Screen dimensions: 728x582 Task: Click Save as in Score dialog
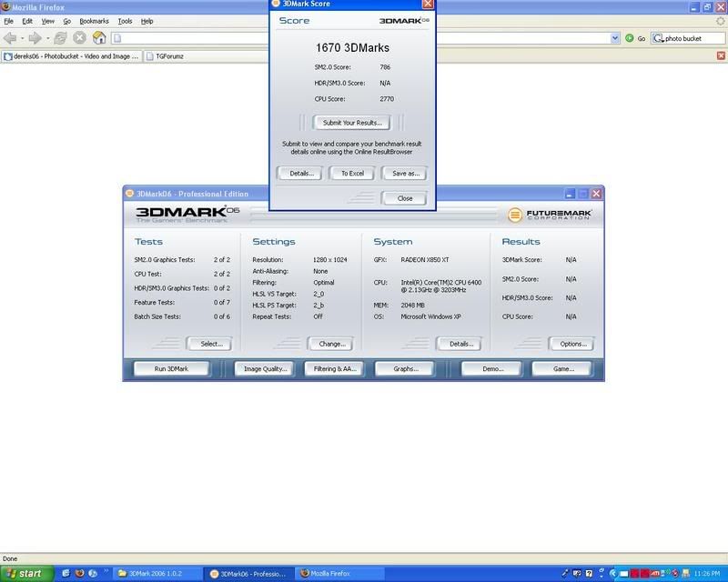click(405, 174)
